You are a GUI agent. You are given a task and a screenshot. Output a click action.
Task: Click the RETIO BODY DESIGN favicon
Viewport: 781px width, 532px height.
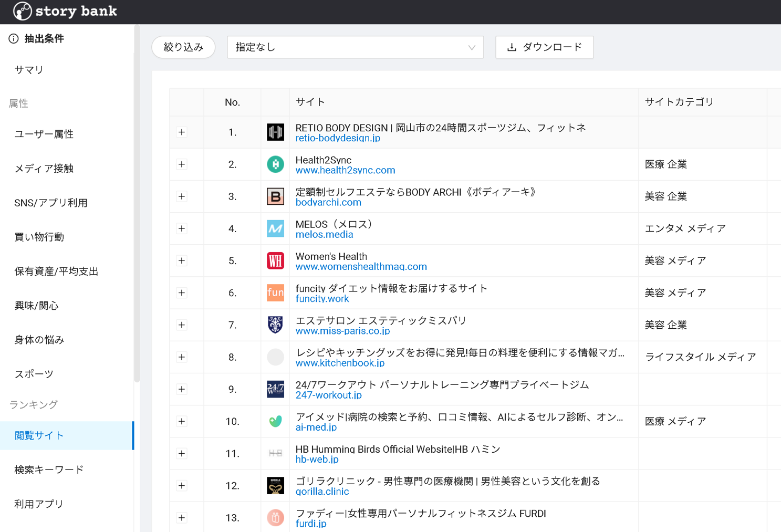[275, 132]
